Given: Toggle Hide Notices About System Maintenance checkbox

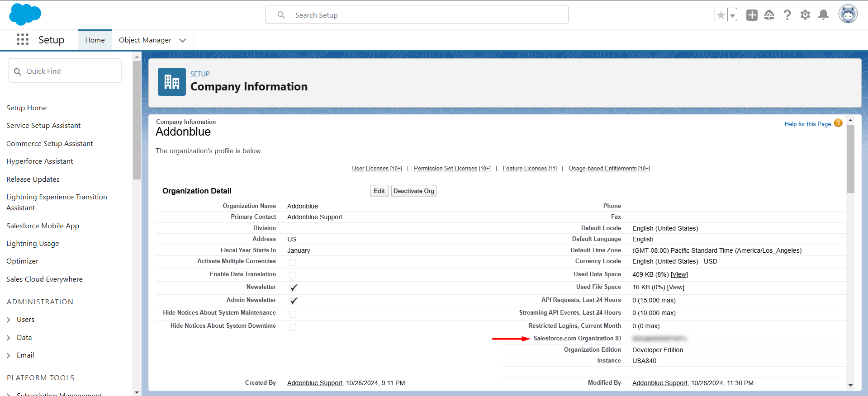Looking at the screenshot, I should coord(293,314).
